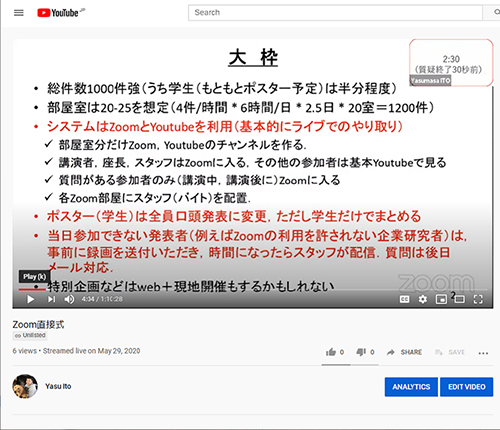
Task: Dislike the video with thumbs down
Action: pos(365,352)
